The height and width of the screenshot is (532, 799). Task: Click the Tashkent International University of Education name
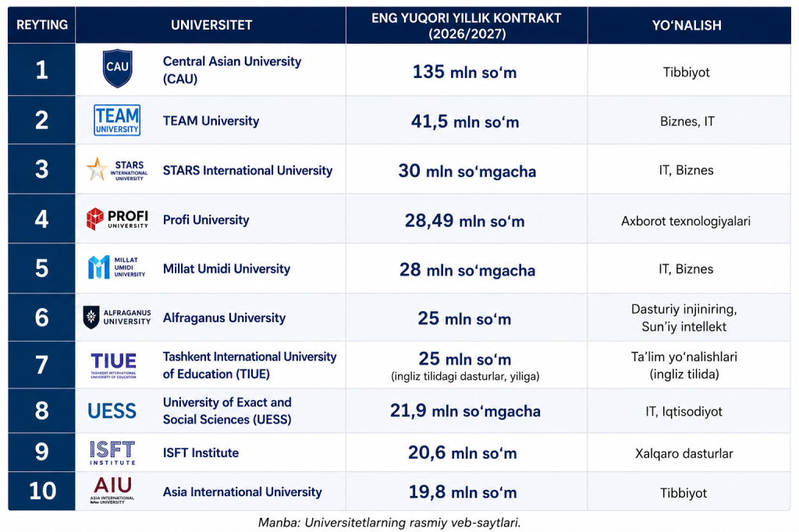click(250, 365)
